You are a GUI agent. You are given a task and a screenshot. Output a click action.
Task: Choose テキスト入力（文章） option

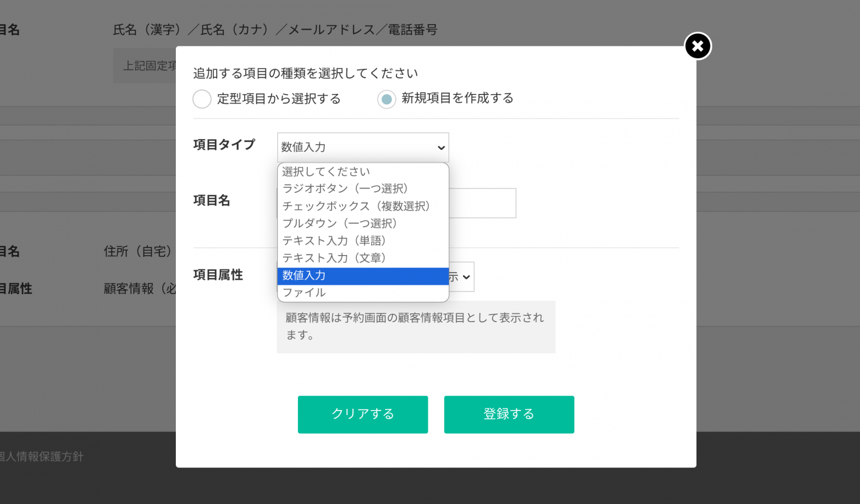click(x=334, y=258)
